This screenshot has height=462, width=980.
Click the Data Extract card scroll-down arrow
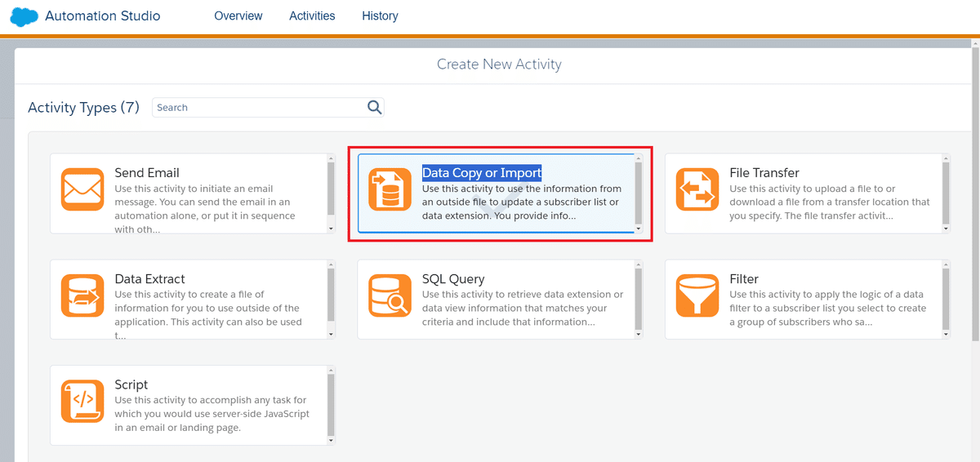pos(331,335)
